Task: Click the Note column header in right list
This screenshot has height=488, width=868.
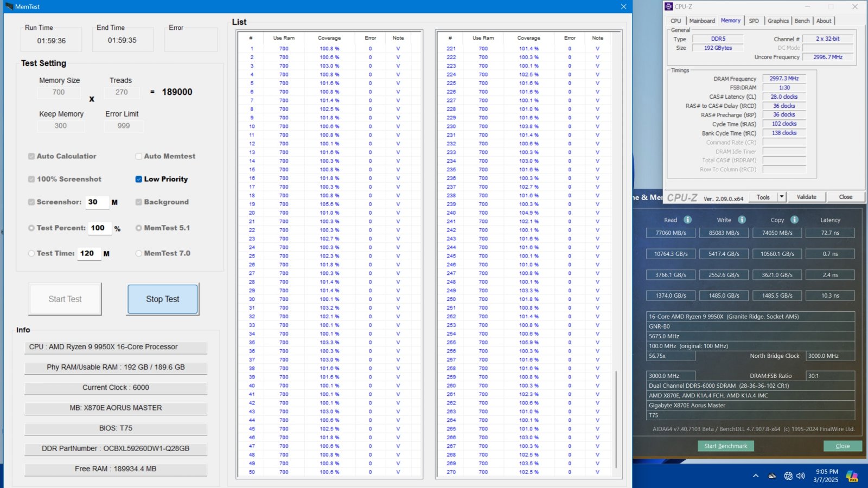Action: tap(597, 38)
